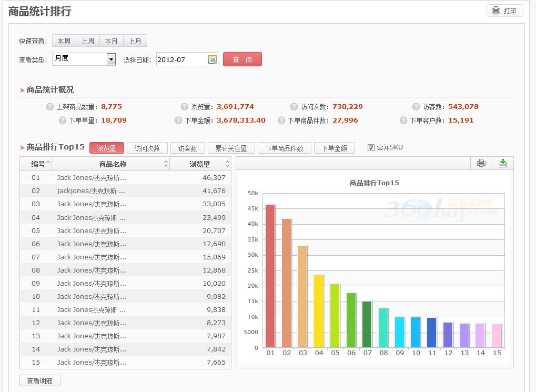Click the 查看明细 button
This screenshot has width=536, height=392.
tap(40, 381)
